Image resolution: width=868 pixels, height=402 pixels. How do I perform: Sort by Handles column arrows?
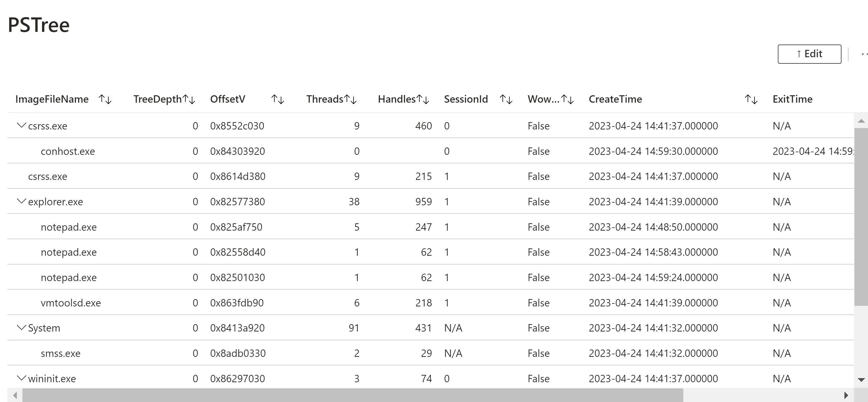423,99
